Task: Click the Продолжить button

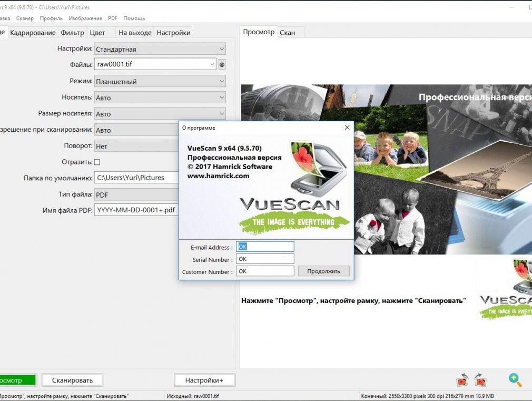Action: (x=324, y=271)
